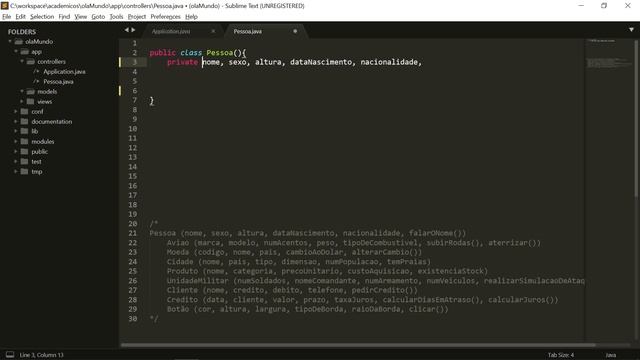The height and width of the screenshot is (360, 640).
Task: Open the Preferences menu
Action: click(165, 17)
